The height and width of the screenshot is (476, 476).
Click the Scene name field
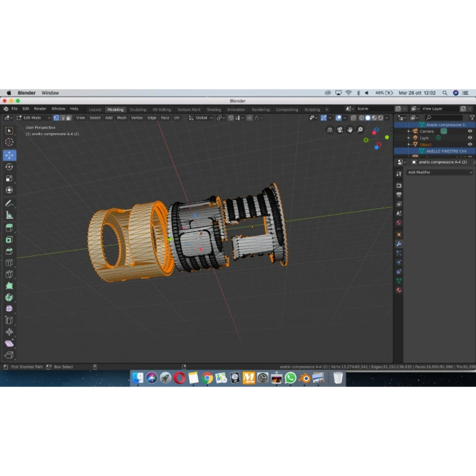[x=371, y=109]
